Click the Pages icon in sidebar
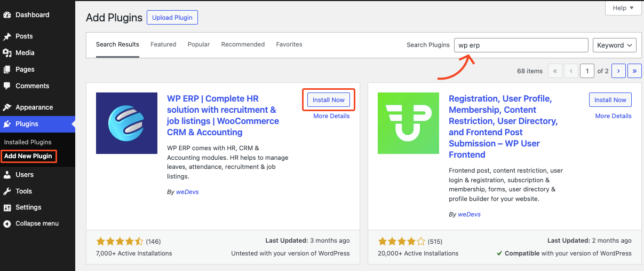The image size is (644, 271). coord(7,69)
